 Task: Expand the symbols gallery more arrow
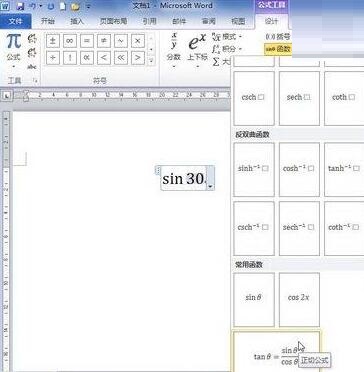(151, 61)
